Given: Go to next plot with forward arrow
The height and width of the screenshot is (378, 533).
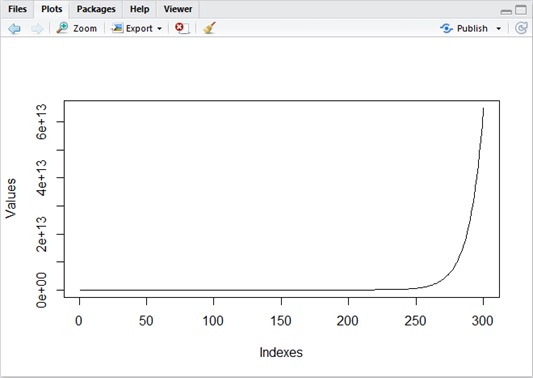Looking at the screenshot, I should (37, 29).
